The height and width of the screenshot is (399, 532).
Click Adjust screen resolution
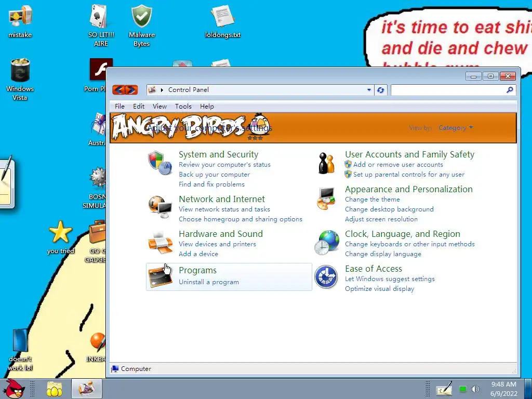[x=381, y=219]
